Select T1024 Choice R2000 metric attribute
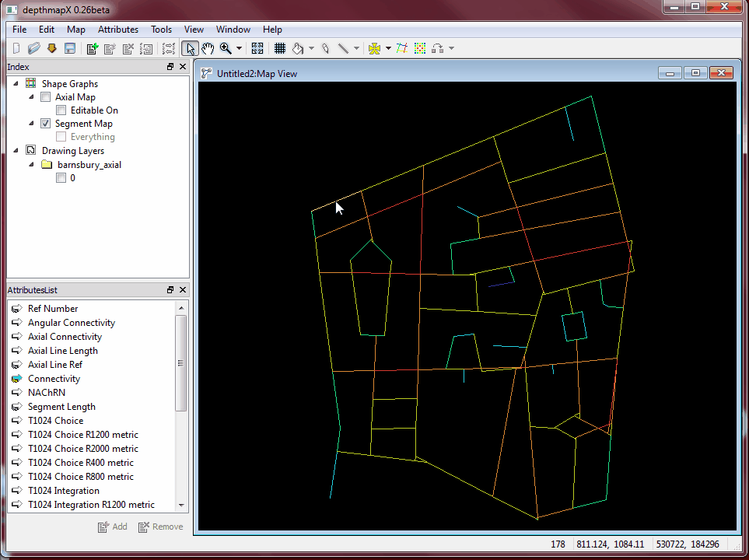 point(82,449)
